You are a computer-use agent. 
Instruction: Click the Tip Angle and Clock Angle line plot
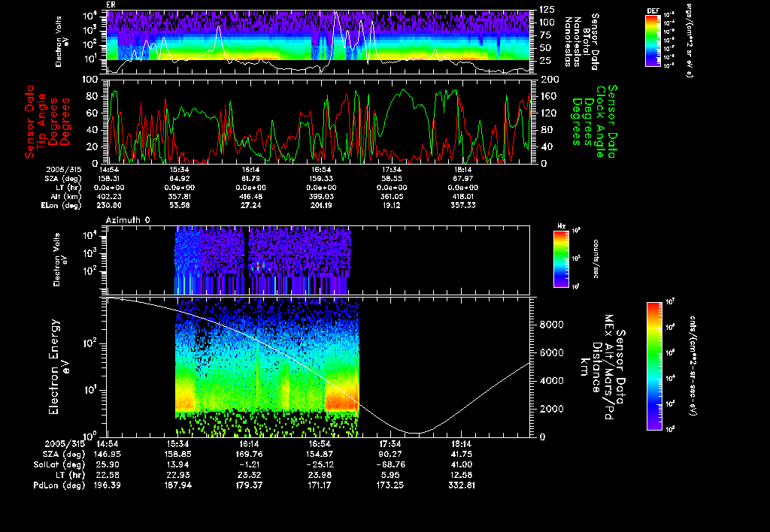click(x=319, y=121)
